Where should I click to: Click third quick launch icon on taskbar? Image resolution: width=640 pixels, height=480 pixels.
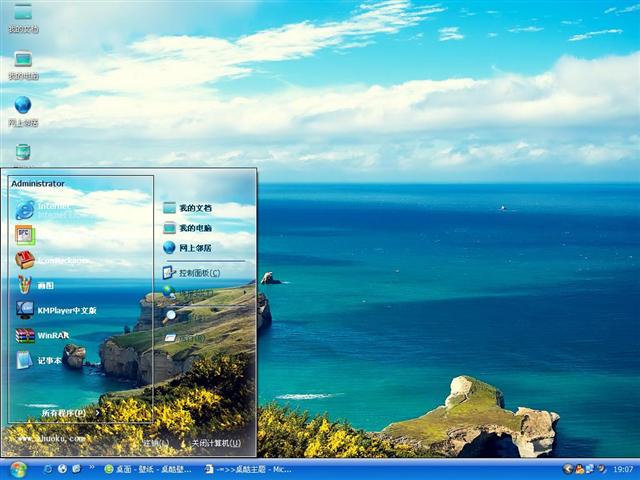pos(76,469)
